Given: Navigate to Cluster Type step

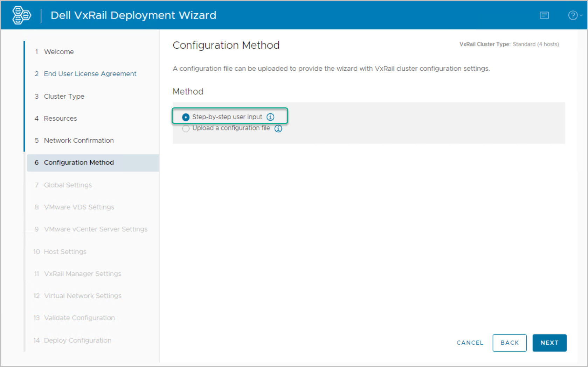Looking at the screenshot, I should (x=64, y=96).
